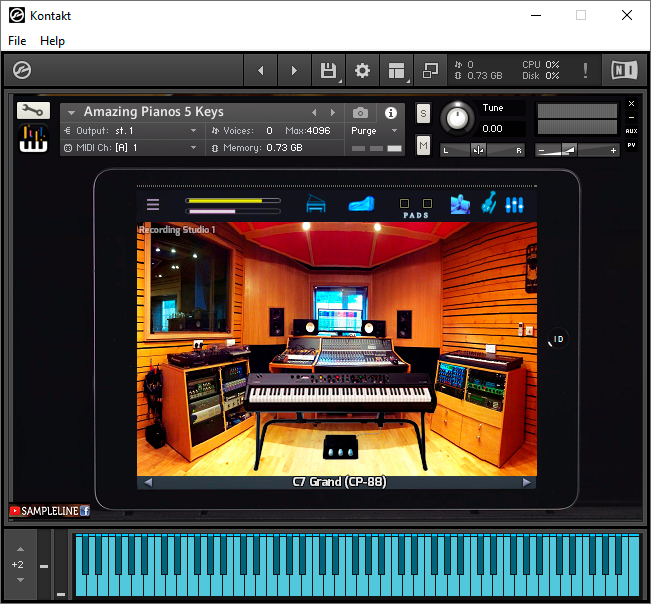Screen dimensions: 651x604
Task: Click the blue hand-on-keys icon
Action: (x=460, y=205)
